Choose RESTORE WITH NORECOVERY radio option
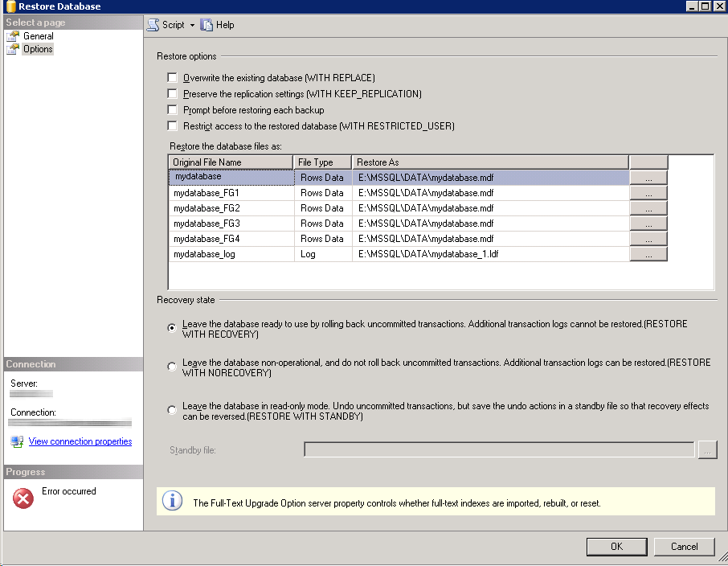The height and width of the screenshot is (566, 728). [172, 367]
